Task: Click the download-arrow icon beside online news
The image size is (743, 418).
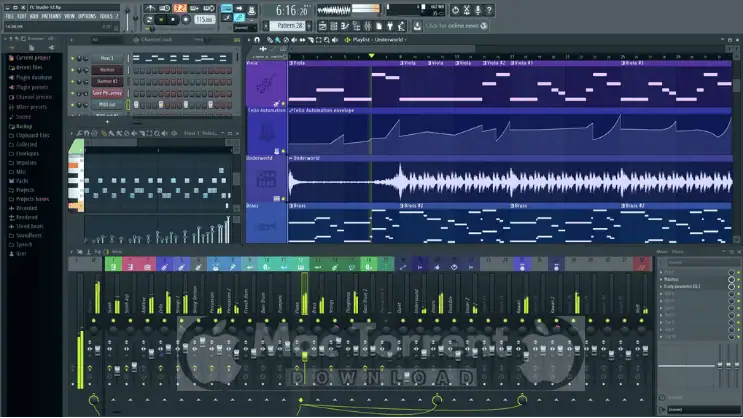Action: [x=417, y=26]
